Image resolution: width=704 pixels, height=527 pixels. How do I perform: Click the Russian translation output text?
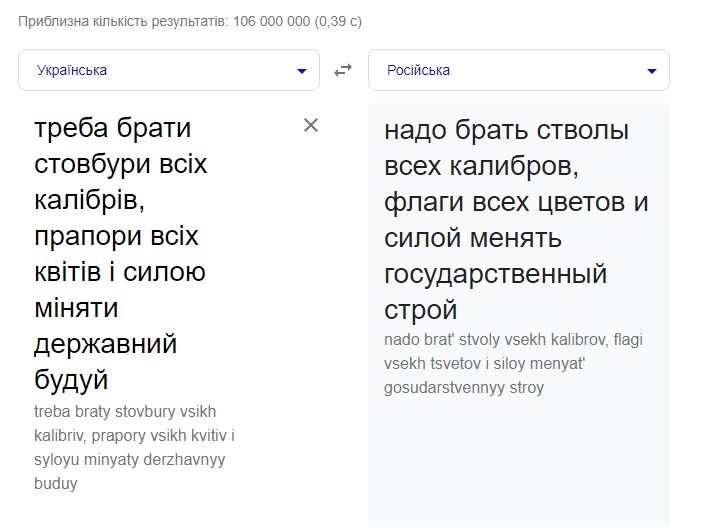(515, 220)
